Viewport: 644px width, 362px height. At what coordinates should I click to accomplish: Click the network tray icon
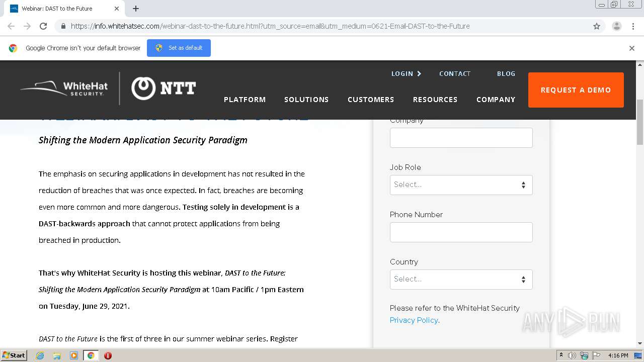(584, 355)
